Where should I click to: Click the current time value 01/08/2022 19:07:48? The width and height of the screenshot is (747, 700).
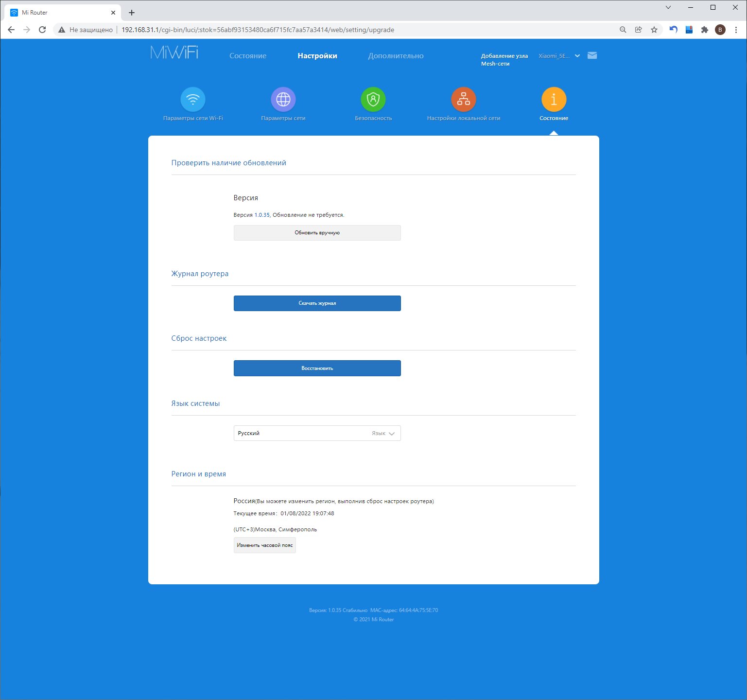[307, 513]
